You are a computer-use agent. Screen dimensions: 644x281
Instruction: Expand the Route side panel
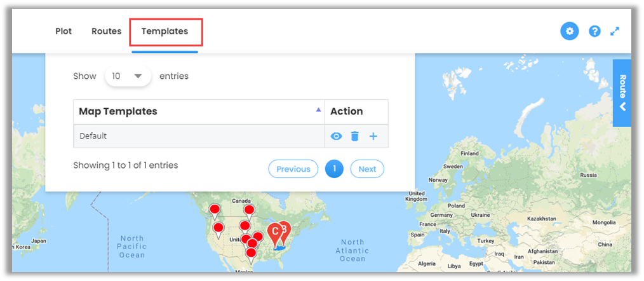pos(622,93)
